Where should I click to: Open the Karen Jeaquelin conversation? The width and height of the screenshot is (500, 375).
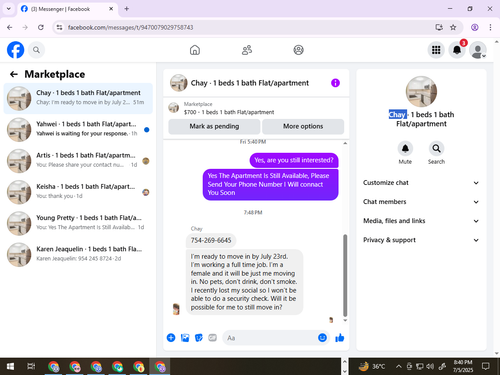(x=78, y=255)
